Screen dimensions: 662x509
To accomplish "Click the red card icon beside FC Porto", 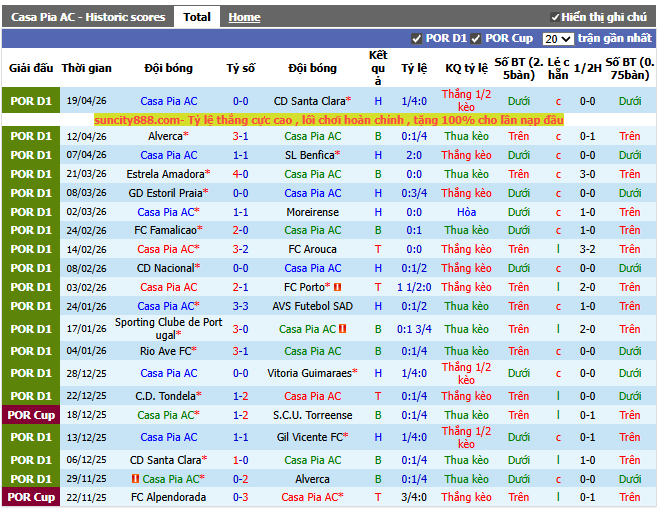I will [338, 288].
